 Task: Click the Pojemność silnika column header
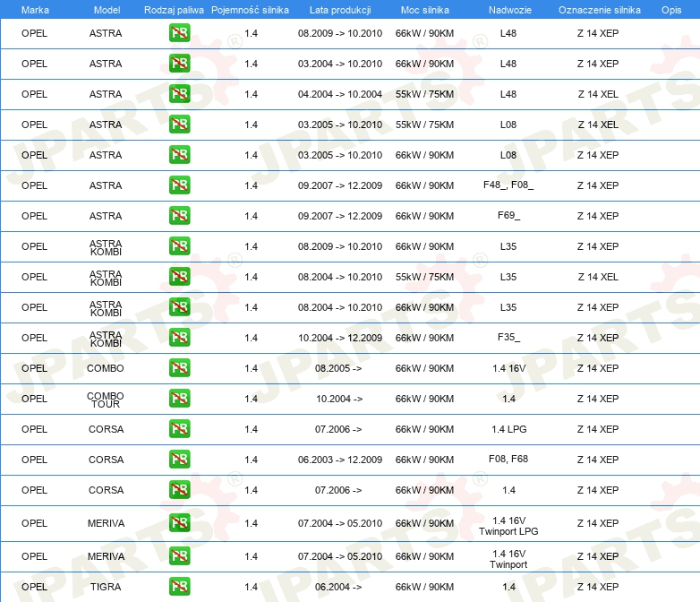click(x=250, y=10)
